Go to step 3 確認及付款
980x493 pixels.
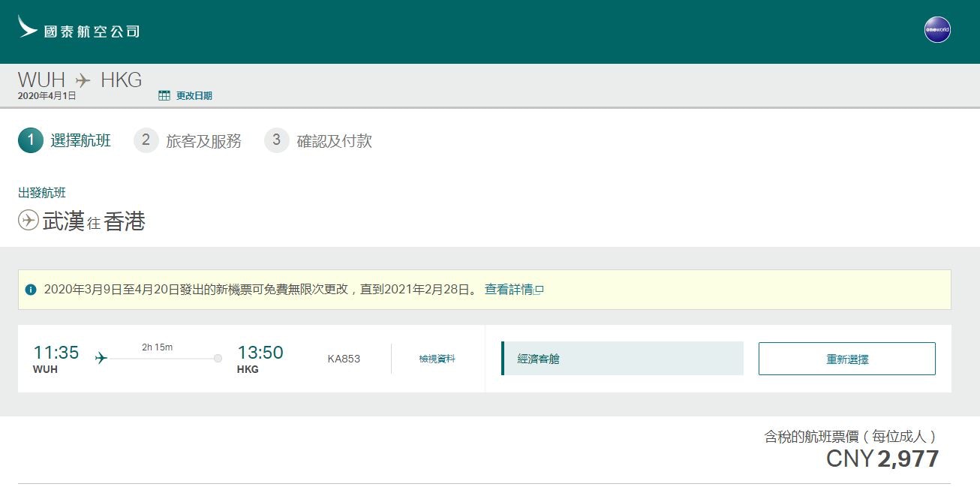(318, 140)
